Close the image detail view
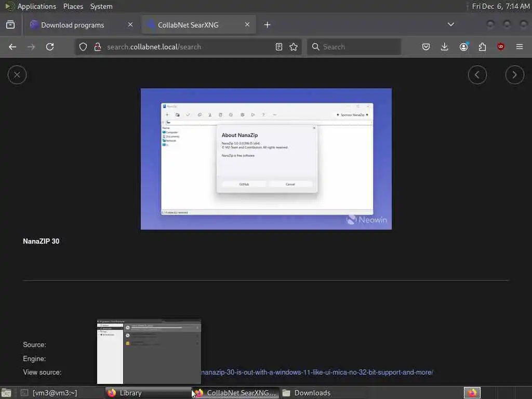Viewport: 532px width, 399px height. pos(17,75)
